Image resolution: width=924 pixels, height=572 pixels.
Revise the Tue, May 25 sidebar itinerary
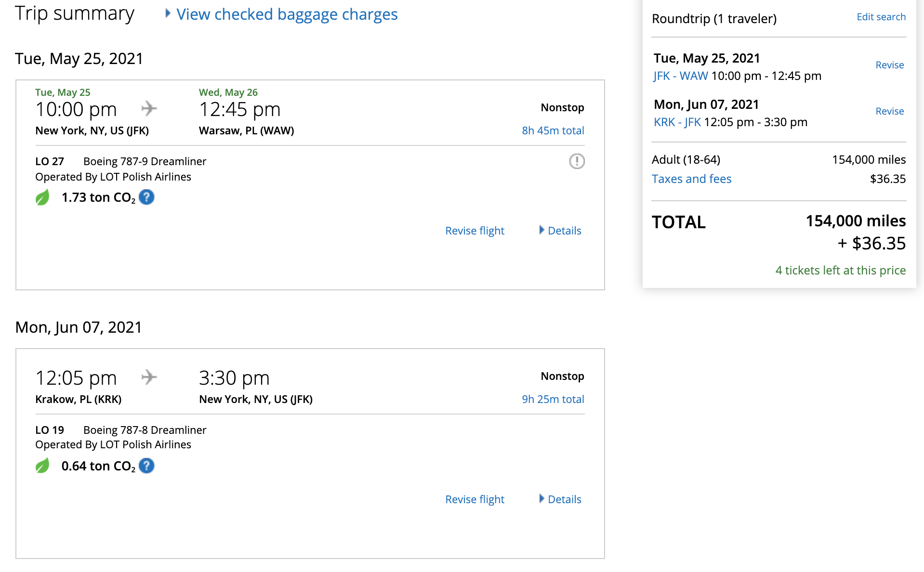(x=889, y=65)
